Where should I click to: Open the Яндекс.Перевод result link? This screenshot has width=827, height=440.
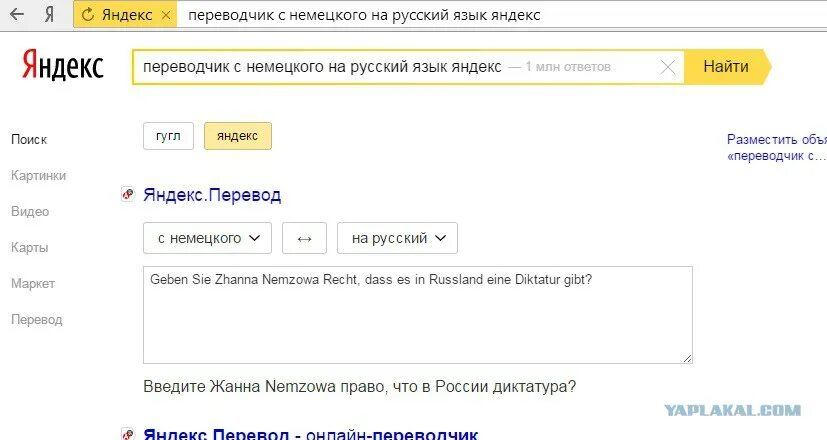pos(212,195)
